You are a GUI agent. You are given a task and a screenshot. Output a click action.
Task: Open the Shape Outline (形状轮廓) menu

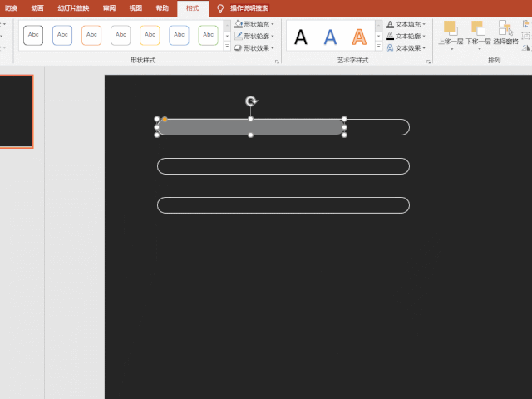(254, 36)
